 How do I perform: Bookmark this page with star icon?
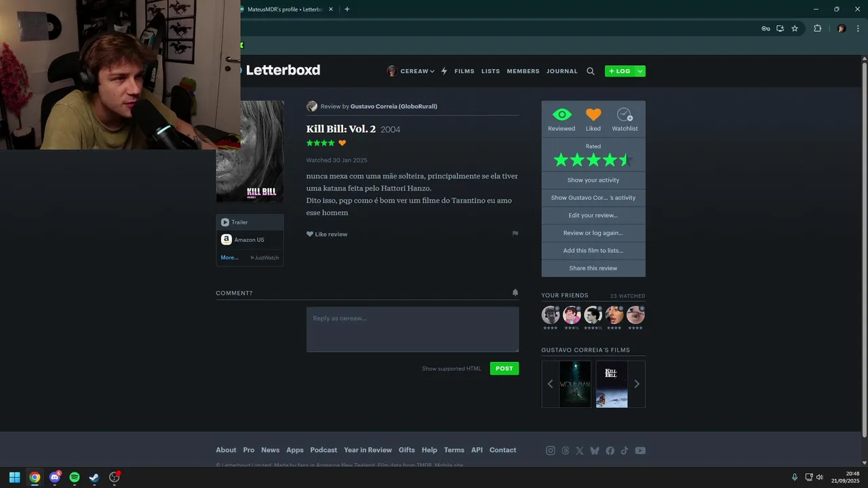pos(795,28)
